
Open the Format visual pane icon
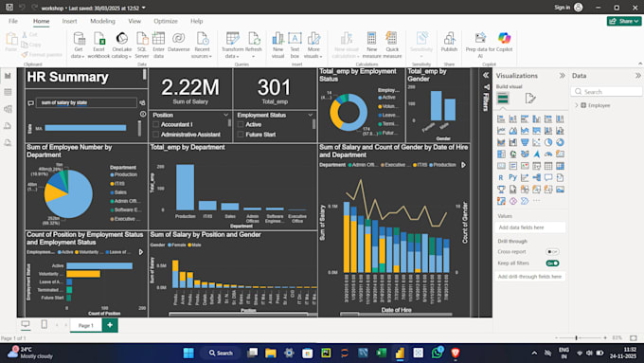click(530, 99)
